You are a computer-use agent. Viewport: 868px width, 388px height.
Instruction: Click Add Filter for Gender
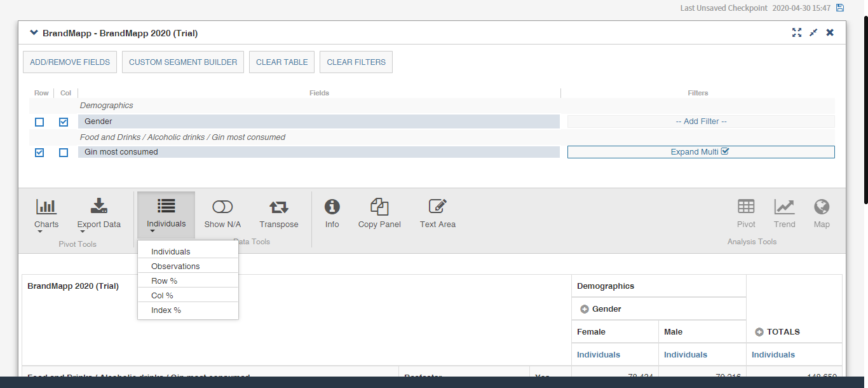coord(701,121)
